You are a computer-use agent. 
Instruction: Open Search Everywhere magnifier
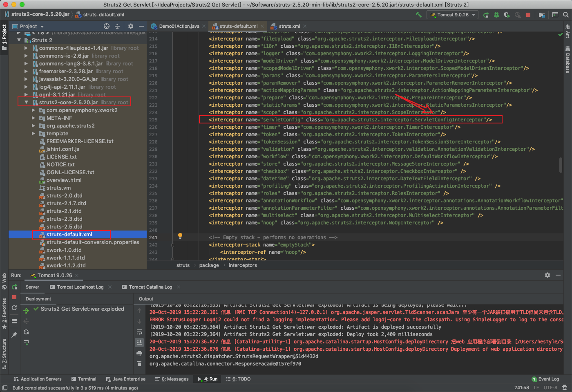(566, 15)
